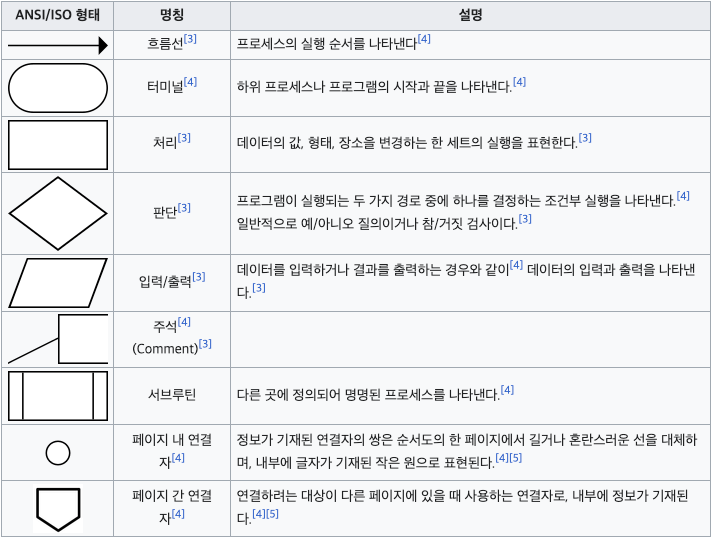This screenshot has height=537, width=711.
Task: Click the 페이지 간 연결자 name text
Action: pyautogui.click(x=172, y=508)
